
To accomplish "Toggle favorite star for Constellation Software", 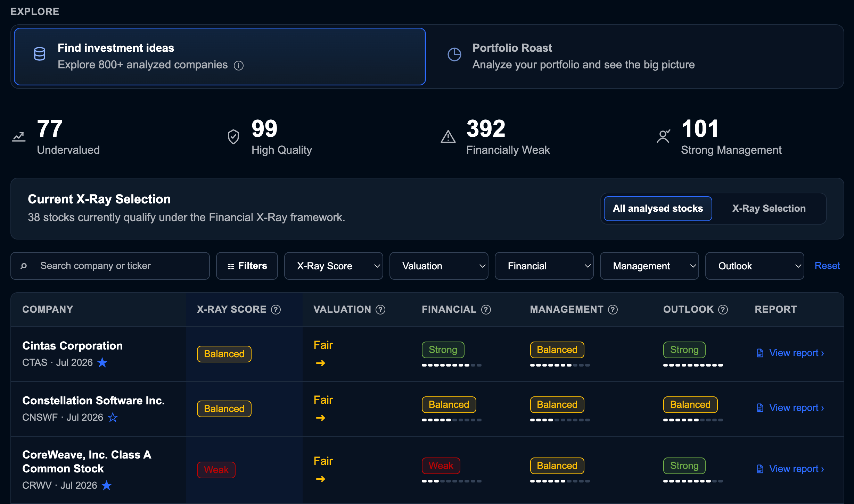I will (113, 417).
